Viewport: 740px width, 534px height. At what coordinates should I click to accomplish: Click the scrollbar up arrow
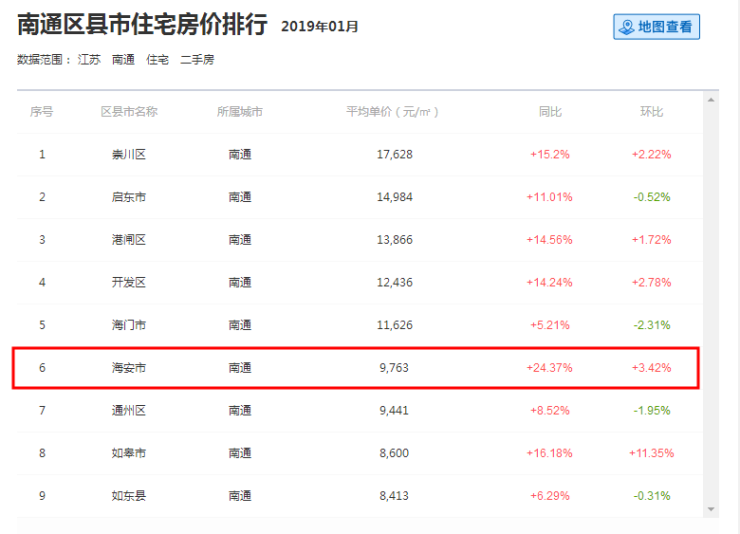(x=711, y=100)
